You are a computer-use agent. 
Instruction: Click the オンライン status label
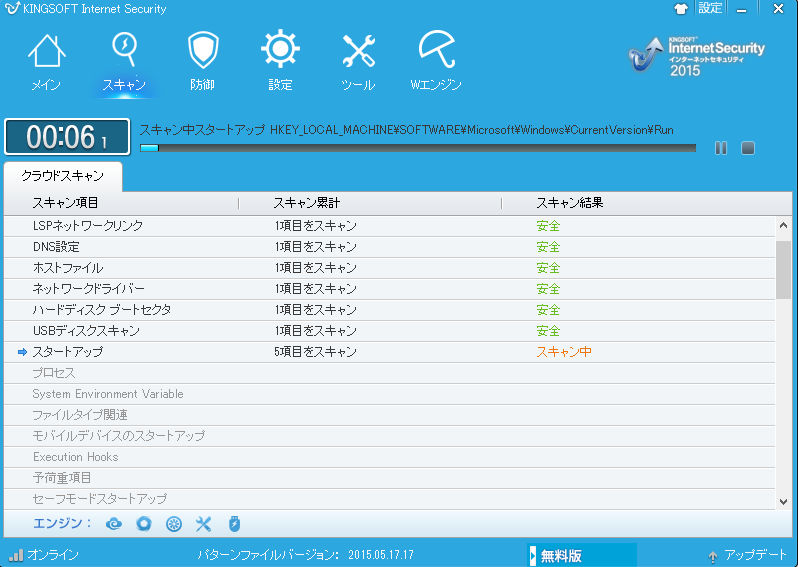point(53,555)
